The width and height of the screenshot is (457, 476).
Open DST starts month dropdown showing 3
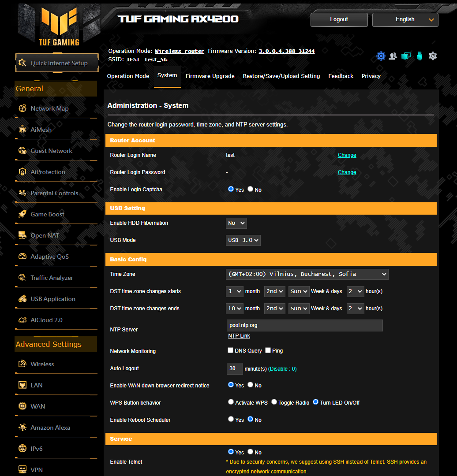pos(235,291)
